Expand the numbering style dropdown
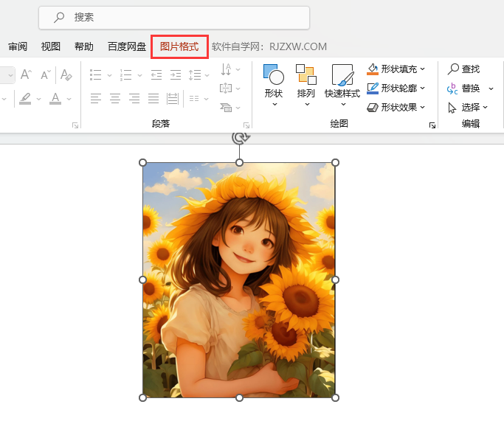 [x=139, y=75]
